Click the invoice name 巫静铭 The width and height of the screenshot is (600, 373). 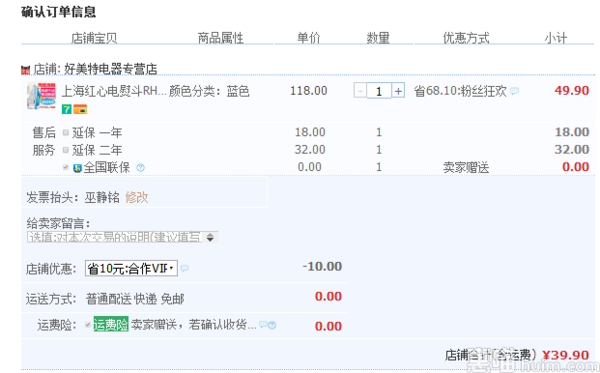[102, 197]
